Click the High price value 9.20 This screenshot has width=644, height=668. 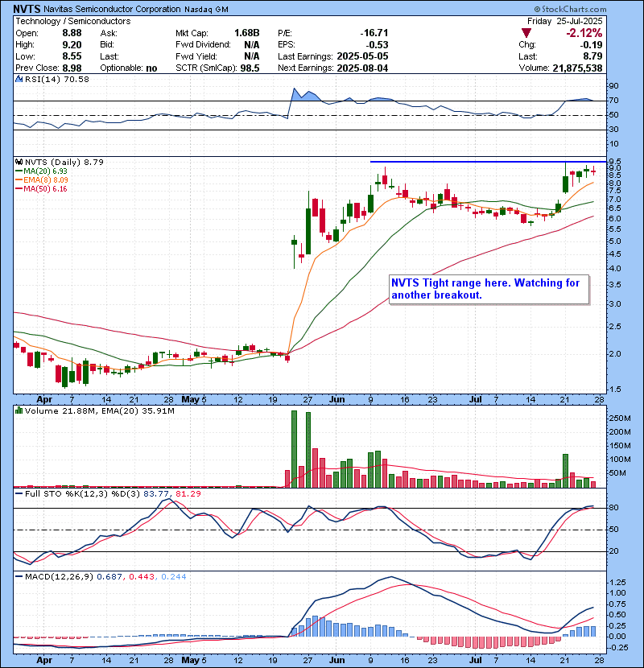pyautogui.click(x=72, y=45)
